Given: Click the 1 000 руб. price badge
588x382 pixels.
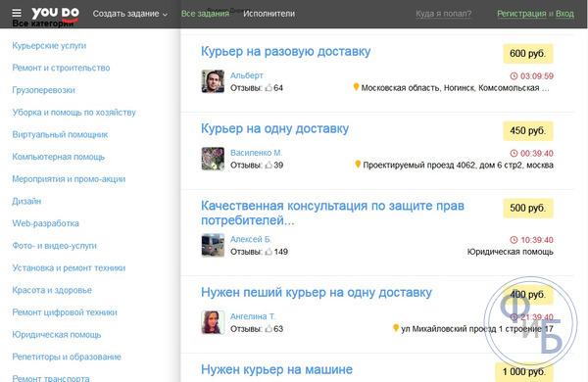Looking at the screenshot, I should 524,371.
